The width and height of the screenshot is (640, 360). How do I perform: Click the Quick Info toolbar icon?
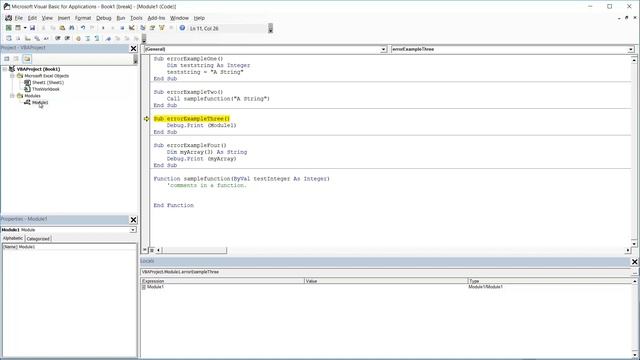pos(27,38)
